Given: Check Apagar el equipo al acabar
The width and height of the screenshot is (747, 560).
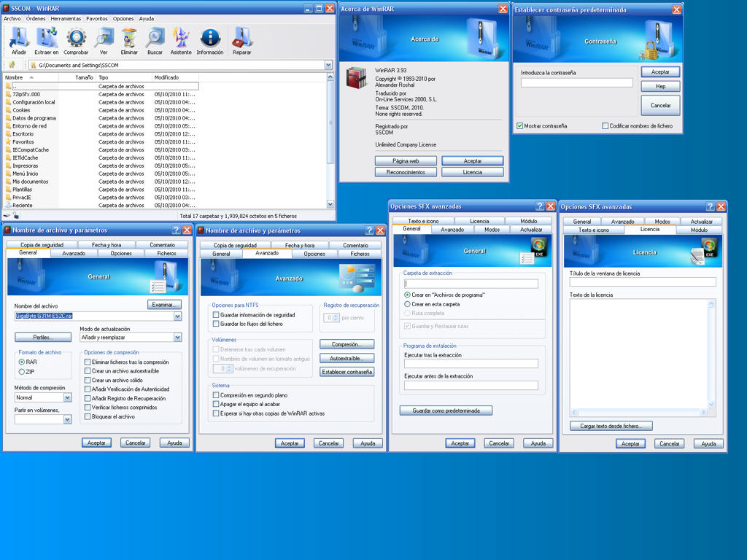Looking at the screenshot, I should [x=216, y=404].
